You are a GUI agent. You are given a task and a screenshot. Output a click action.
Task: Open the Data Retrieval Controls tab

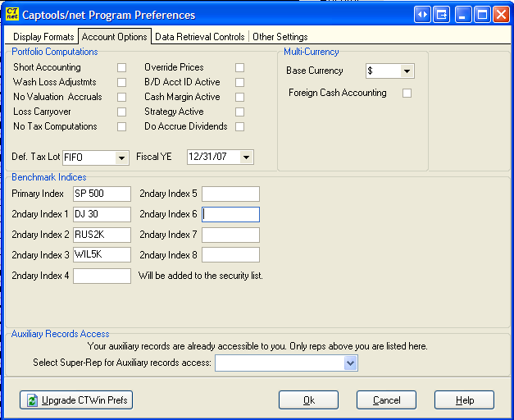point(199,37)
